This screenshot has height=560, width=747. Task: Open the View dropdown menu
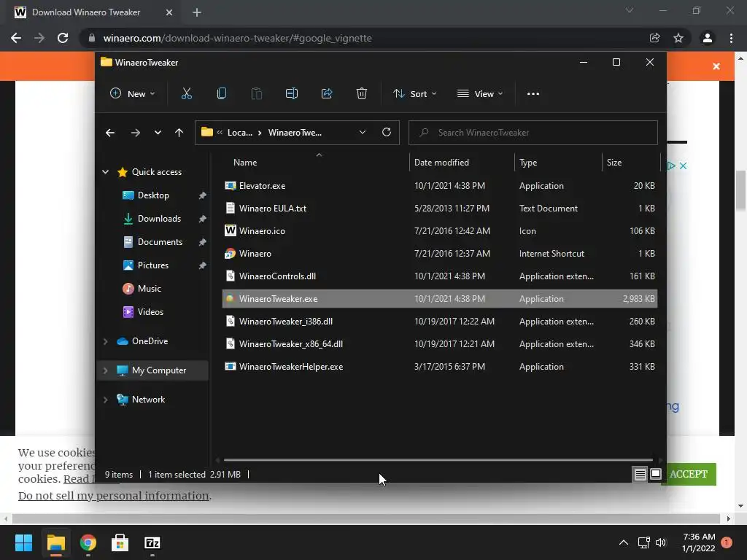tap(480, 94)
